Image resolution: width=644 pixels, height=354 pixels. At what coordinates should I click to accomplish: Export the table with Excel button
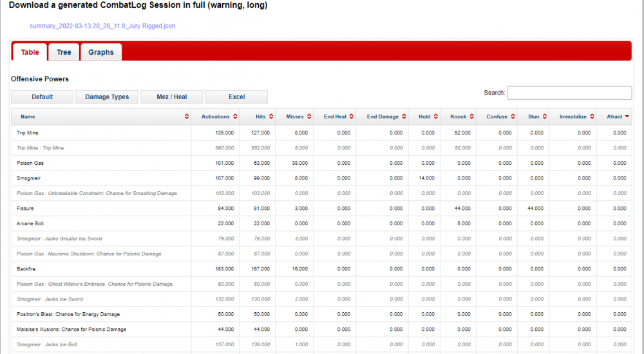236,97
